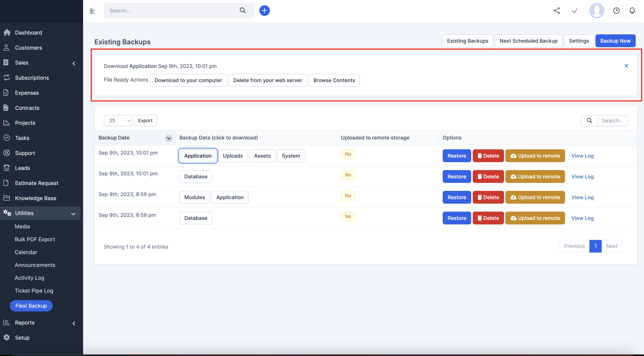The height and width of the screenshot is (356, 644).
Task: Open the Dashboard home icon
Action: tap(7, 32)
